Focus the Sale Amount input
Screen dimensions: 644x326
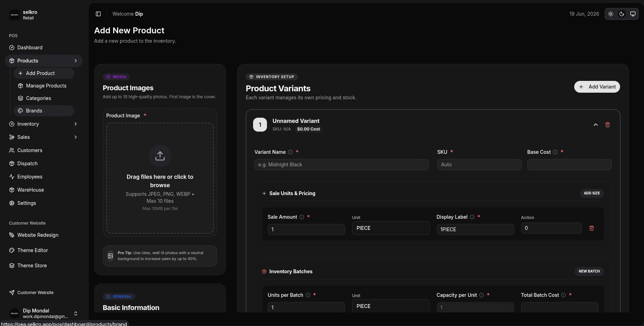pyautogui.click(x=306, y=229)
